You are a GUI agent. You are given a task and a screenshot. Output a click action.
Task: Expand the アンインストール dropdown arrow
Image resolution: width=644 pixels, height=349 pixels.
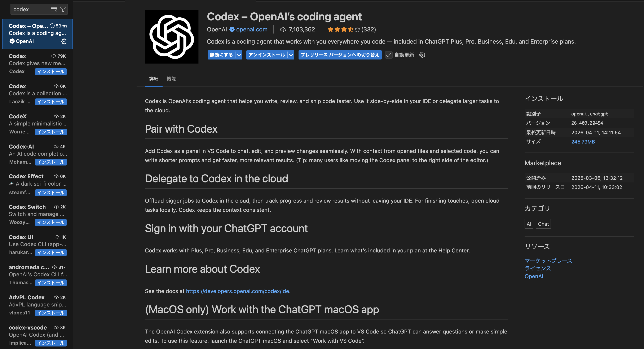(x=291, y=55)
